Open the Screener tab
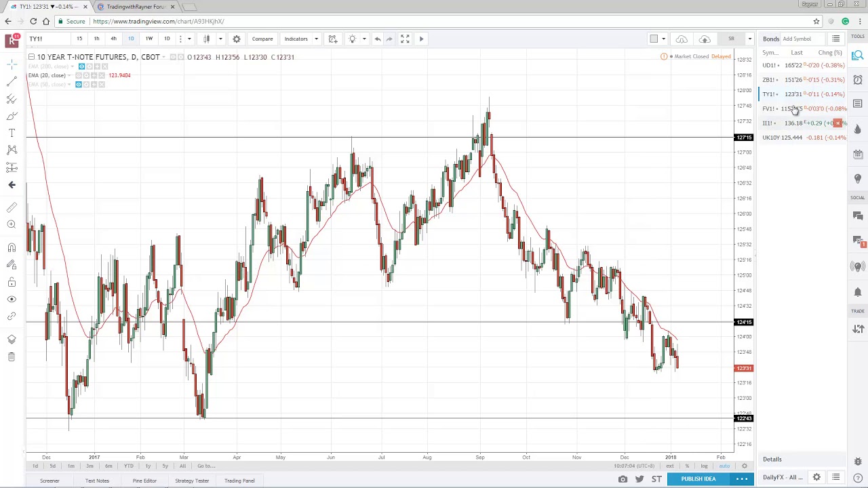The image size is (868, 488). click(x=50, y=481)
